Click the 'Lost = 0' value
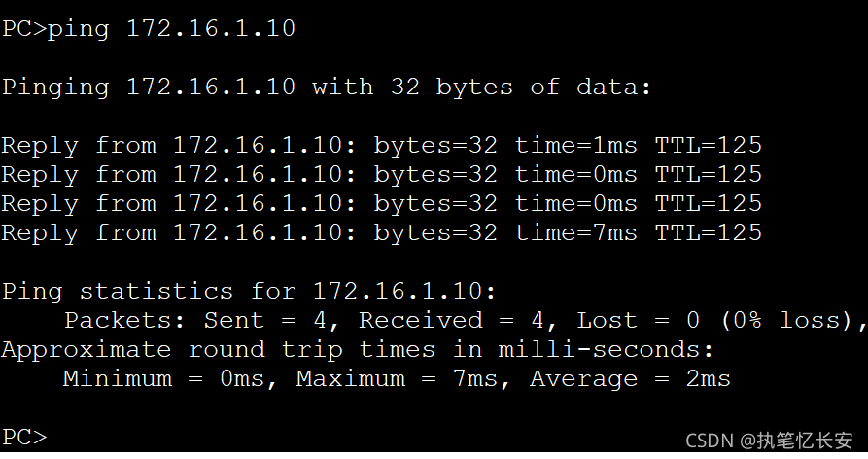 click(638, 321)
